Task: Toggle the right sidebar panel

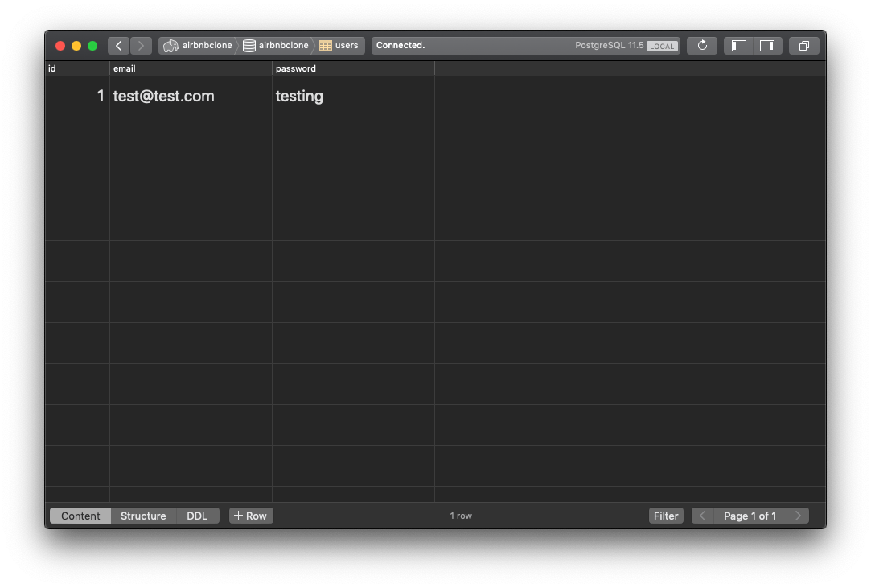Action: (x=766, y=46)
